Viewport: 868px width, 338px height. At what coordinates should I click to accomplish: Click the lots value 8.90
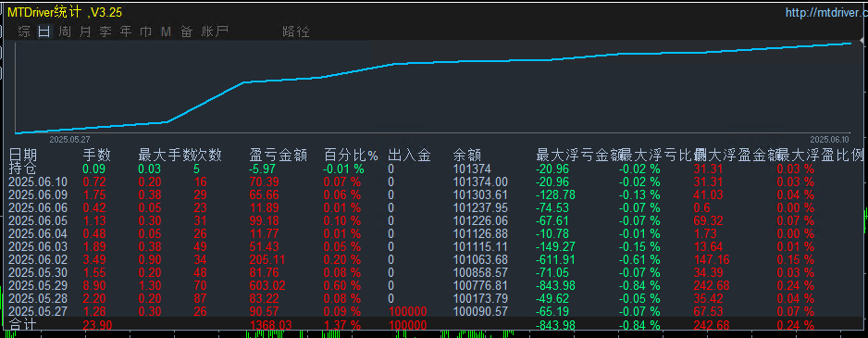(95, 285)
